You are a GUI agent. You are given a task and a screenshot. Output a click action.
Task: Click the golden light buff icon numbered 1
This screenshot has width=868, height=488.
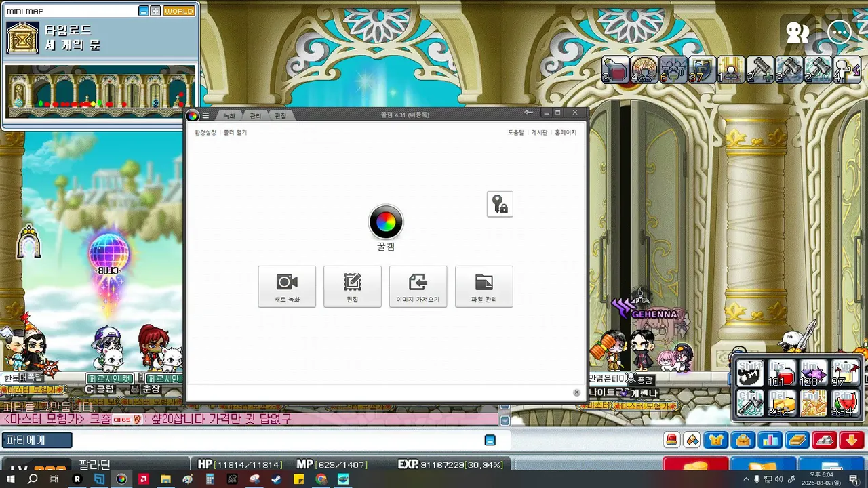click(x=730, y=69)
